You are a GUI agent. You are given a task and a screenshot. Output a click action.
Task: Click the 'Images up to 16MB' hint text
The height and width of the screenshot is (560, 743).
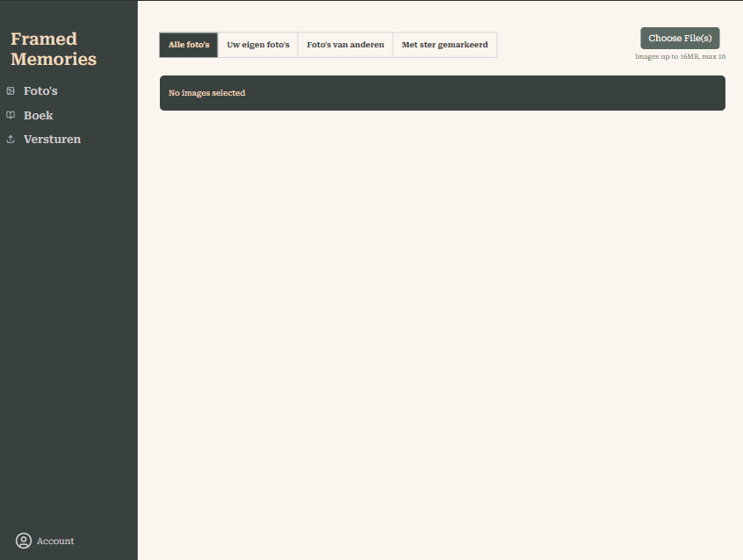[680, 56]
